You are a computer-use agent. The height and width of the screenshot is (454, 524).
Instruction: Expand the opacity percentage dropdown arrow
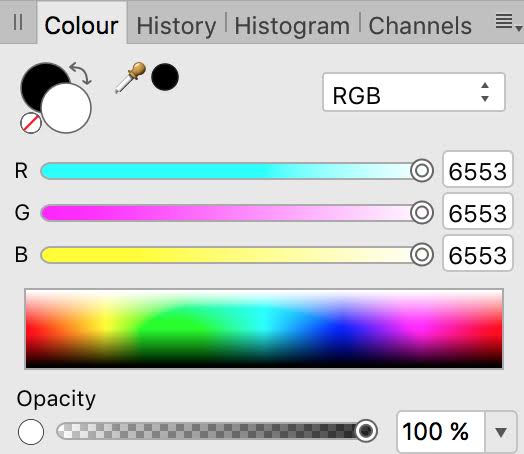501,432
